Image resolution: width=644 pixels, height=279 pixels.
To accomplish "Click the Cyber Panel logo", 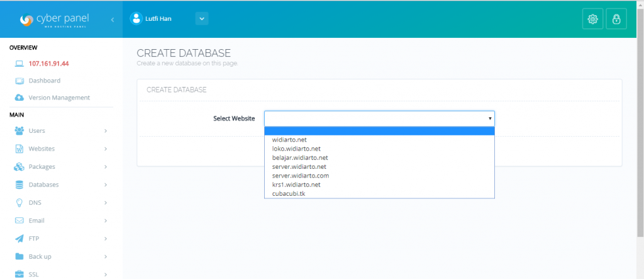I will (x=54, y=20).
